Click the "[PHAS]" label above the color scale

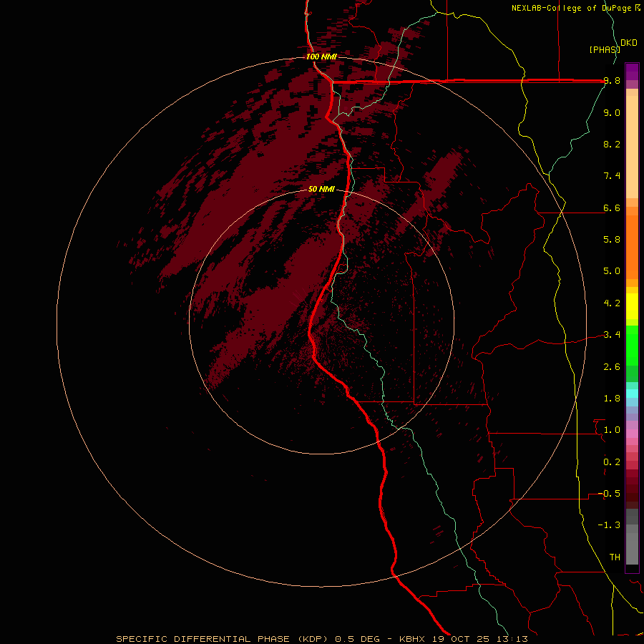tap(605, 49)
